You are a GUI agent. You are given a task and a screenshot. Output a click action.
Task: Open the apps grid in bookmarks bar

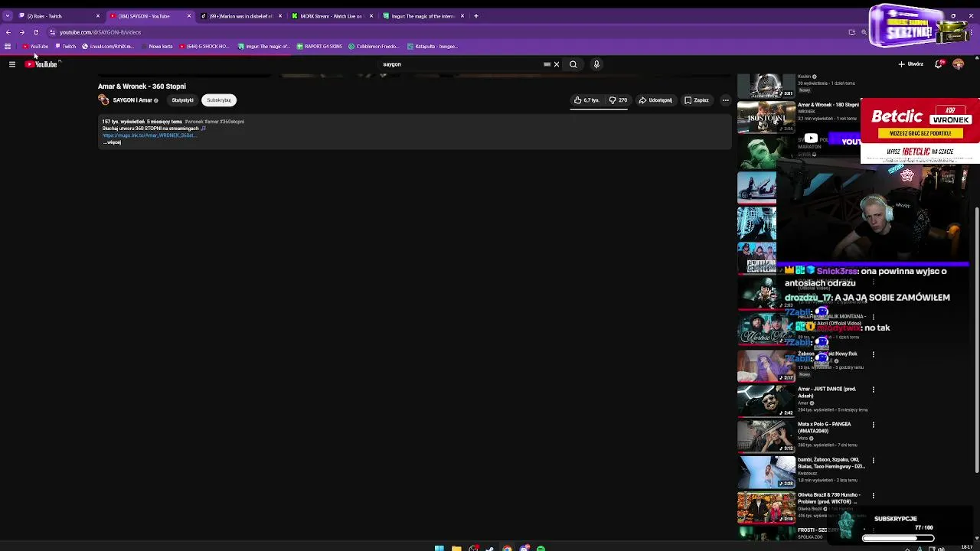click(8, 47)
